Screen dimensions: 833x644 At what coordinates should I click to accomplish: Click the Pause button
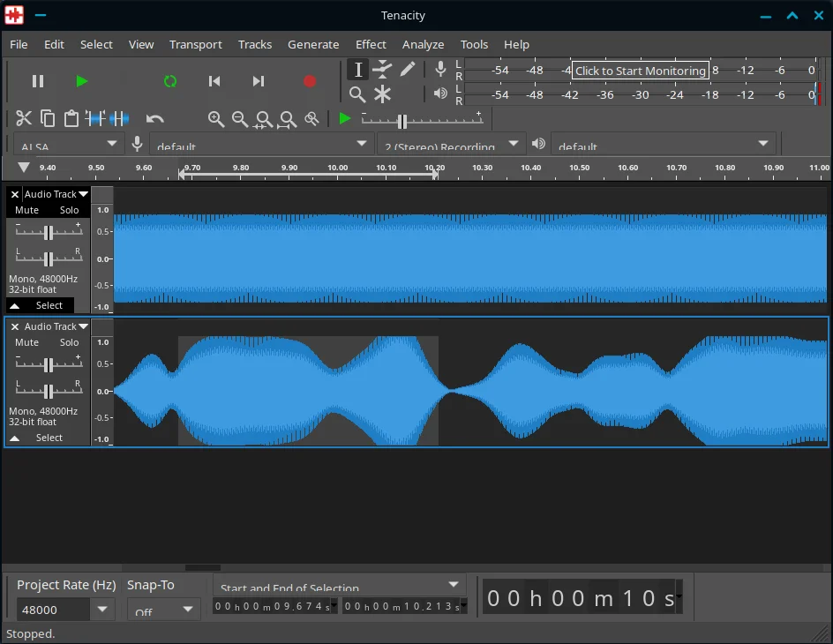coord(38,81)
